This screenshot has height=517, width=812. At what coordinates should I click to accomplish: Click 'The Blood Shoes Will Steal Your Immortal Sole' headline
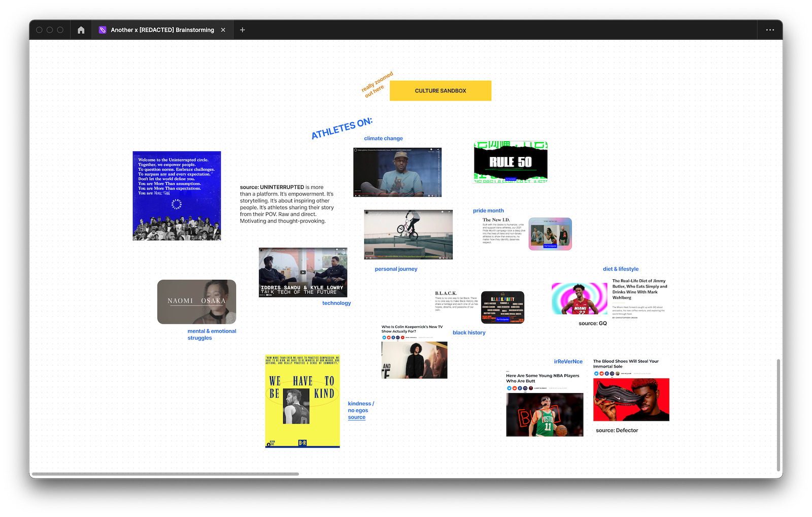(x=626, y=364)
